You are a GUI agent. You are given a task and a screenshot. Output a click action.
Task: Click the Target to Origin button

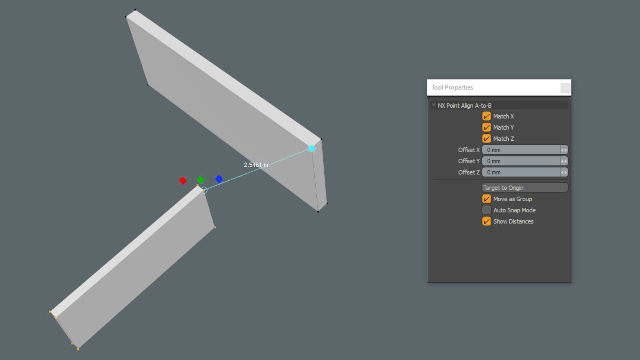pos(524,188)
